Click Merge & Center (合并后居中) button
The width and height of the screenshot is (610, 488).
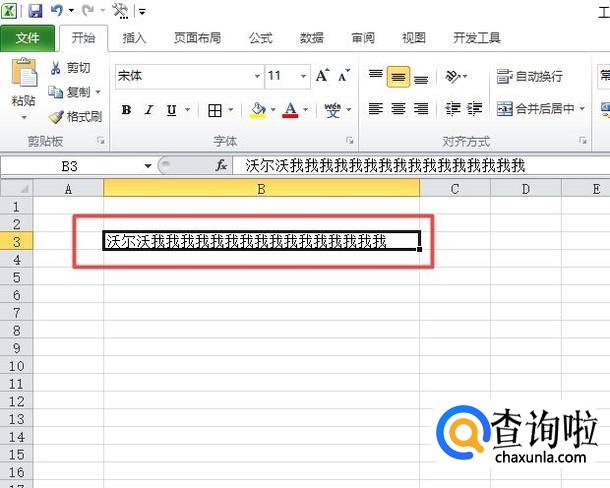coord(536,109)
